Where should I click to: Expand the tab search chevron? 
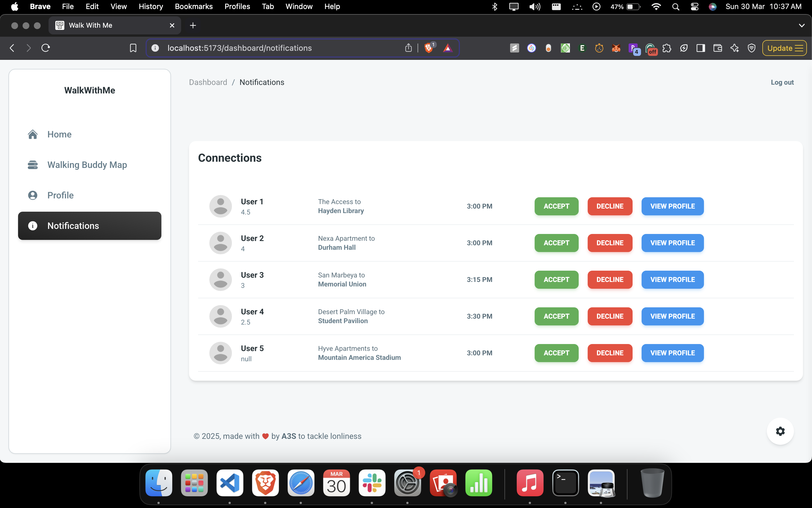coord(802,25)
